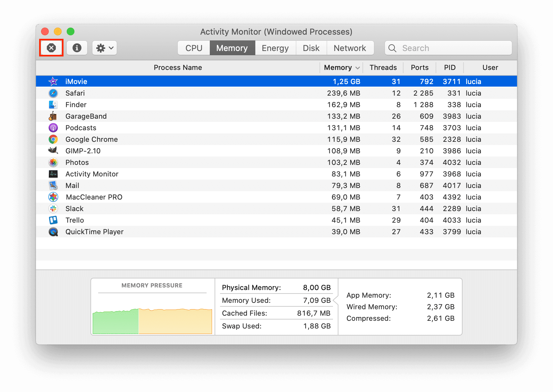This screenshot has width=553, height=392.
Task: Select the Activity Monitor process name
Action: point(92,174)
